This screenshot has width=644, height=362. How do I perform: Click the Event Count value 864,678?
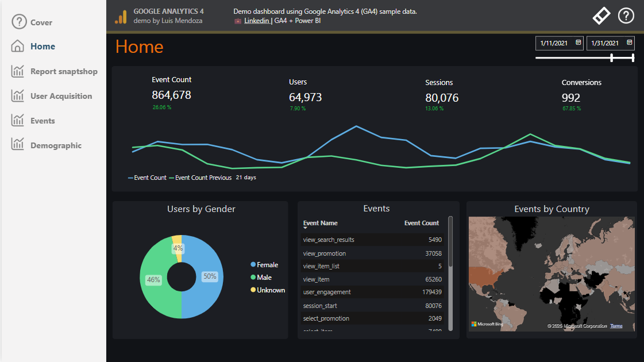171,95
